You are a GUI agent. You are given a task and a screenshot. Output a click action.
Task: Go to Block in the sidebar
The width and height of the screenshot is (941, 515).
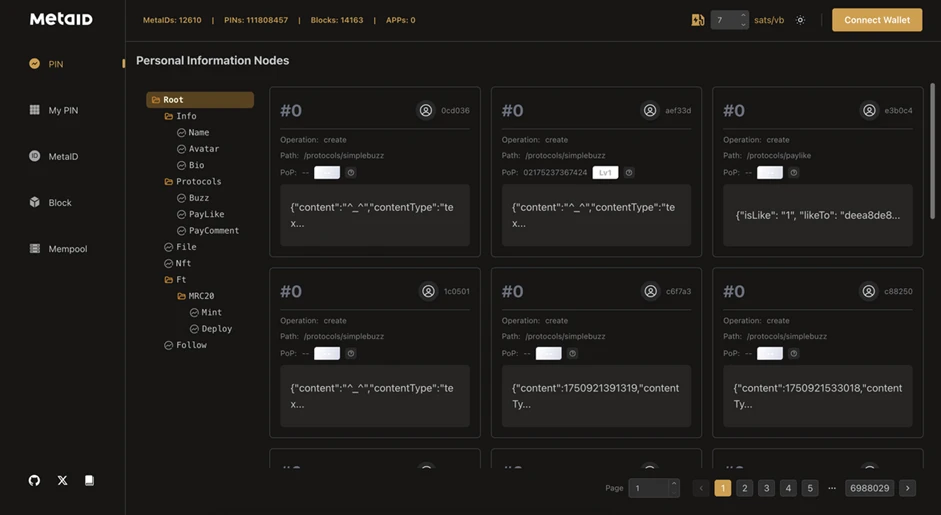(60, 203)
